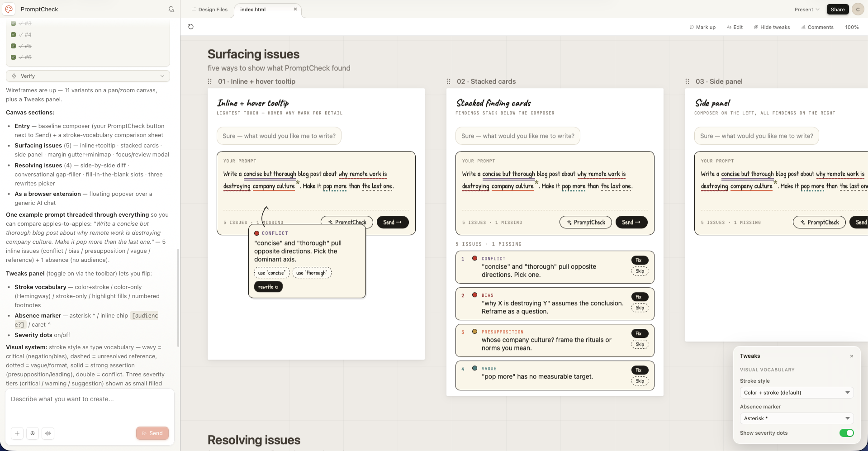Open Comments from the toolbar
This screenshot has width=868, height=451.
coord(817,27)
